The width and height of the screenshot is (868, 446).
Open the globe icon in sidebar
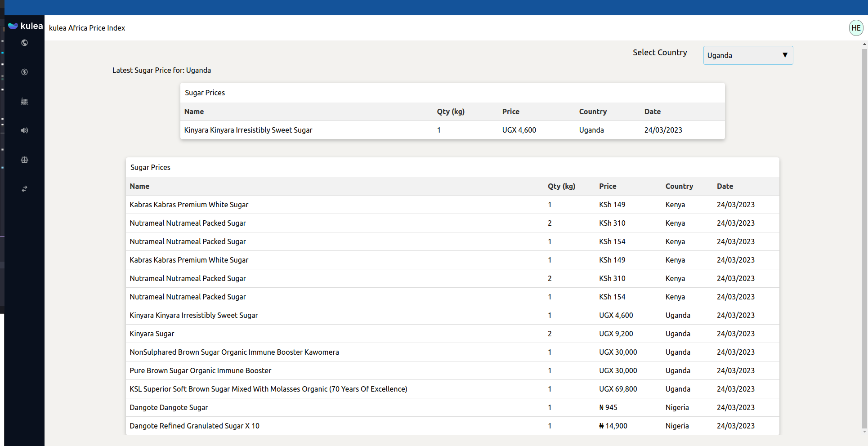[x=24, y=43]
